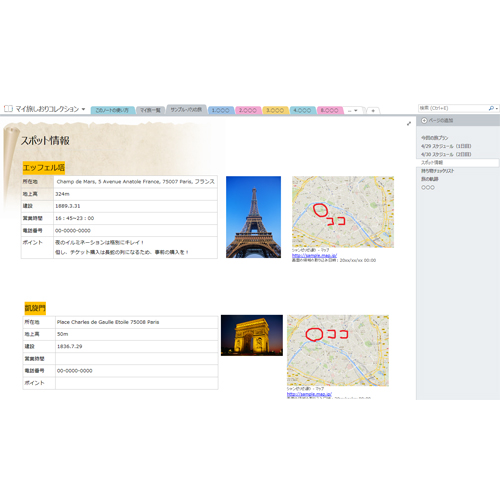Open the search scope dropdown arrow
500x500 pixels.
click(497, 109)
